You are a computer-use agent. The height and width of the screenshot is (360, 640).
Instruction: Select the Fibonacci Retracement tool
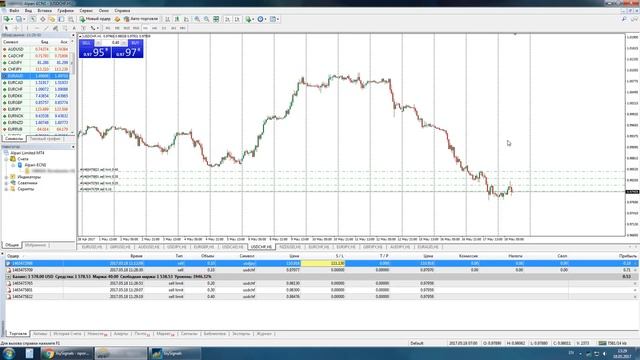(x=64, y=28)
